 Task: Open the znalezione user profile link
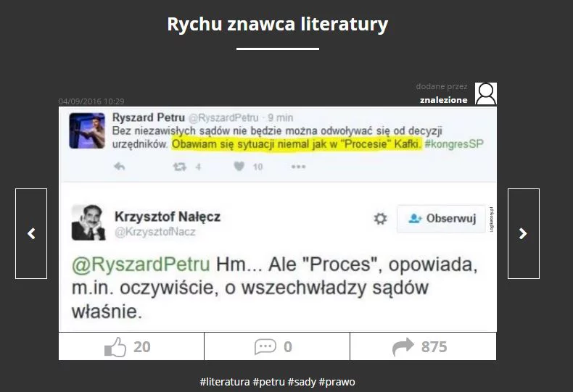pos(444,100)
